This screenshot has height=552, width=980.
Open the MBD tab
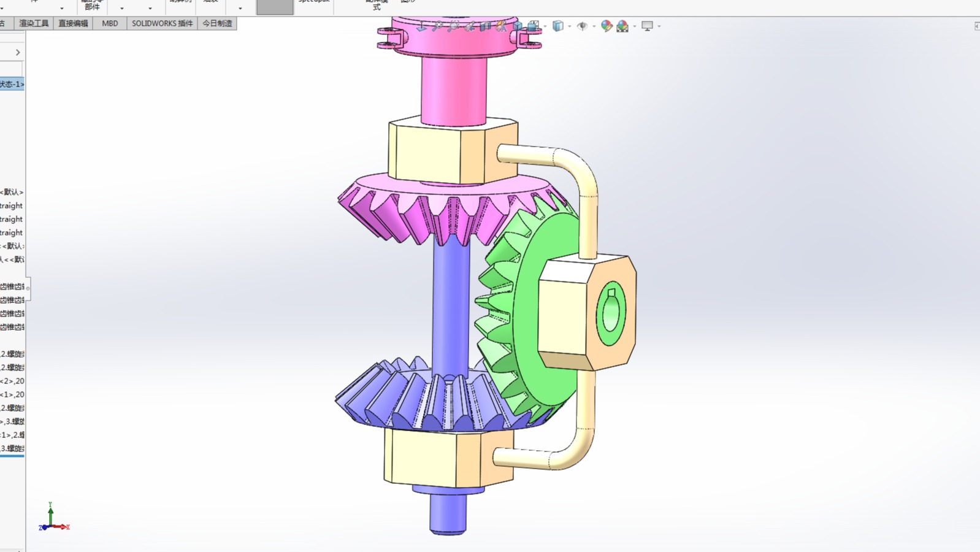(110, 23)
